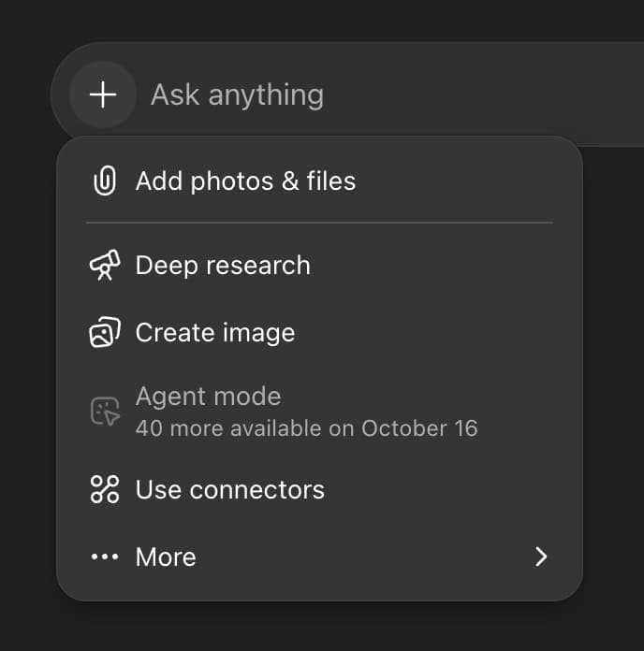Click the picture icon for Create image
644x651 pixels.
[105, 333]
